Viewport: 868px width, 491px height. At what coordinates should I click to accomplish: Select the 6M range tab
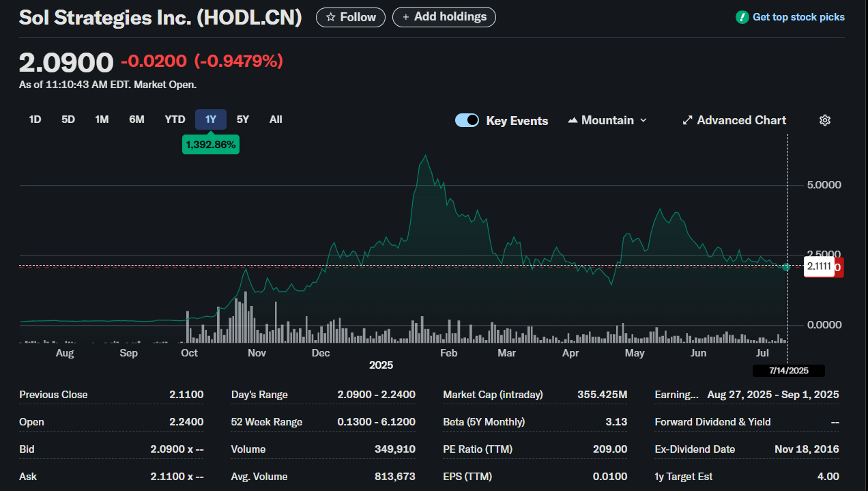(136, 120)
